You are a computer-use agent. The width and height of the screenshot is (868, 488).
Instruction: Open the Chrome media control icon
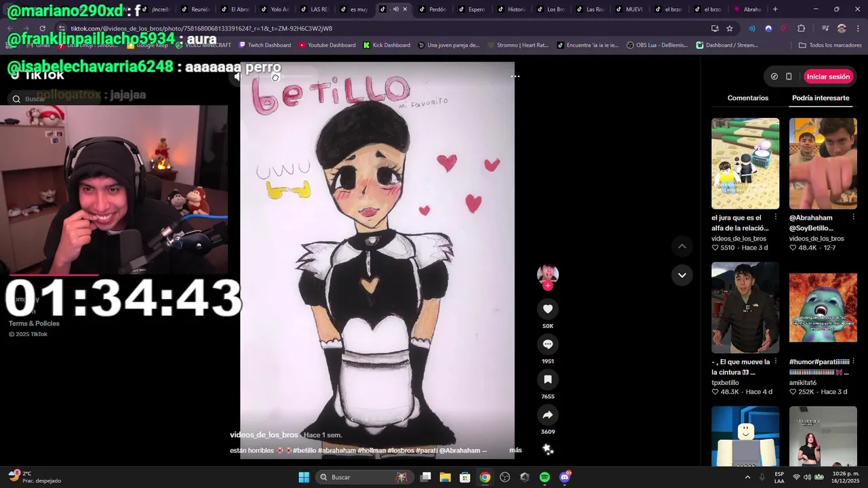point(825,28)
